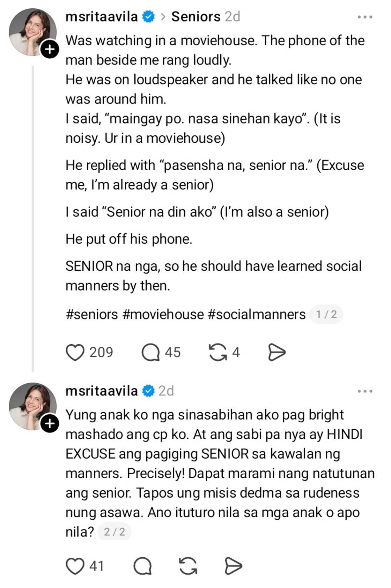Open the #socialmanners hashtag

tap(257, 314)
